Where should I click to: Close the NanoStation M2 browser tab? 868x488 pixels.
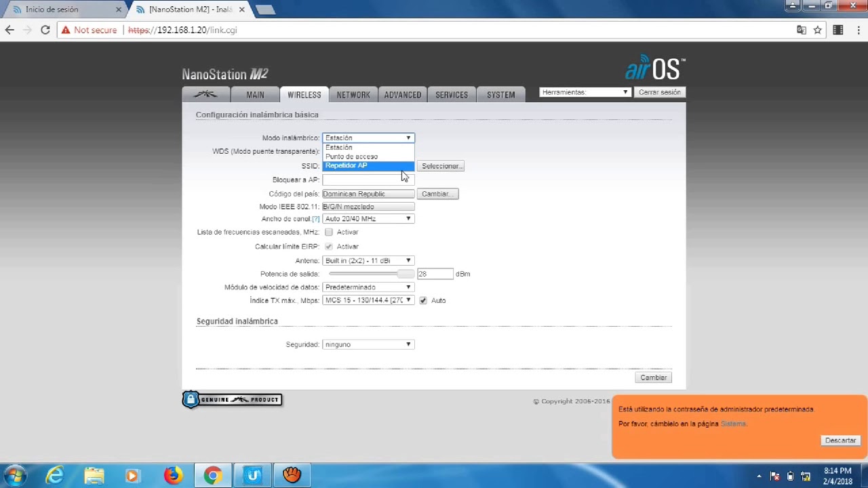pos(242,9)
